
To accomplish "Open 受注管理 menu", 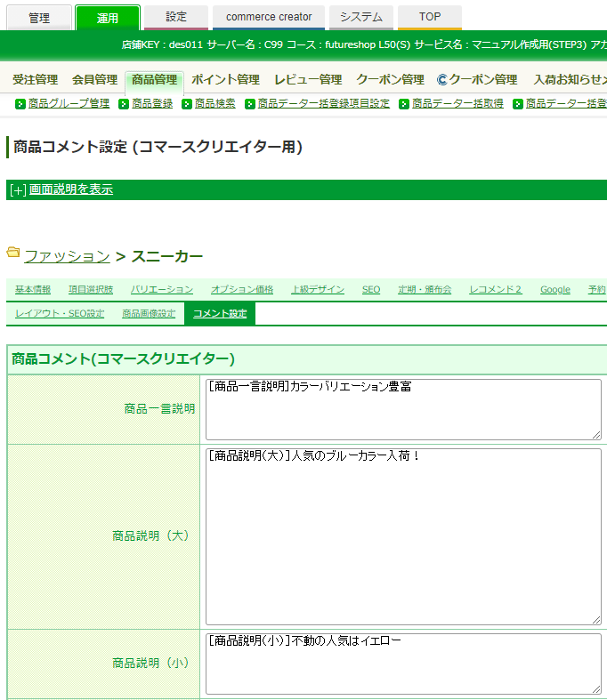I will 36,79.
